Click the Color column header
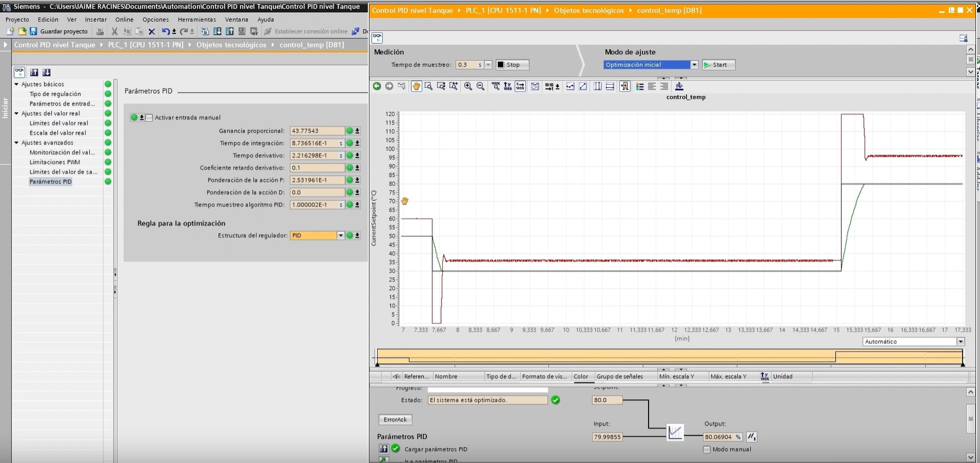The height and width of the screenshot is (463, 980). click(x=581, y=376)
